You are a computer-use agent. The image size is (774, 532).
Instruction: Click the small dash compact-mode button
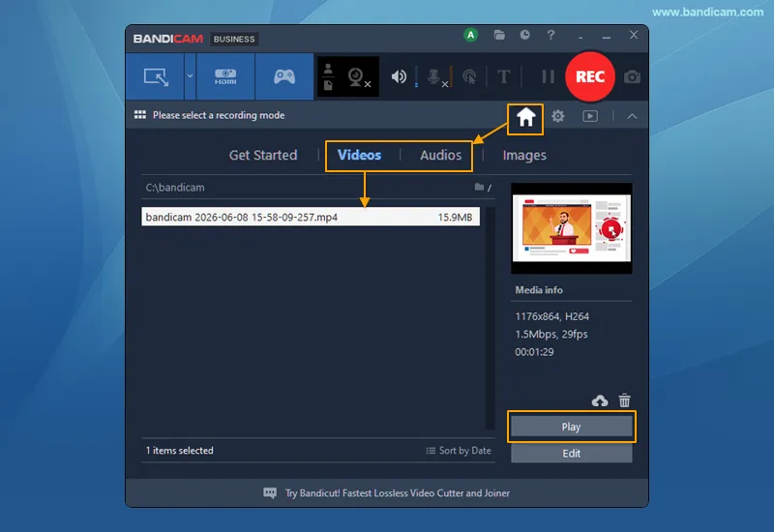coord(580,37)
